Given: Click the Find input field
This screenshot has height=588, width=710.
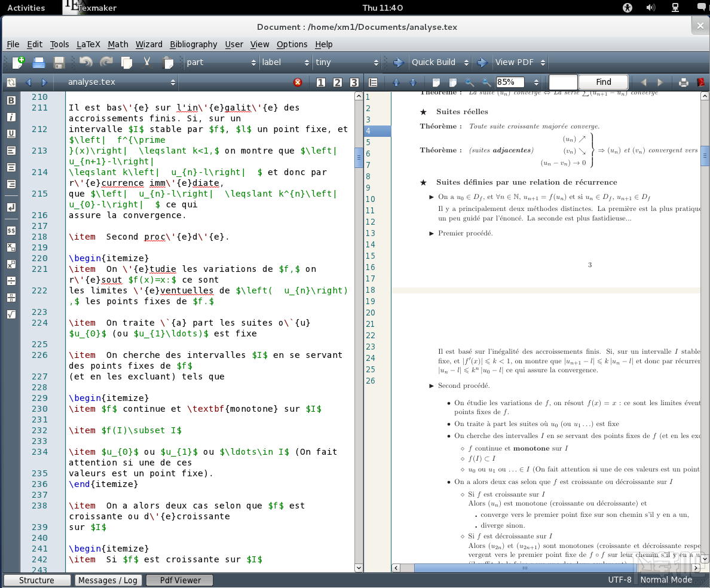Looking at the screenshot, I should 564,82.
